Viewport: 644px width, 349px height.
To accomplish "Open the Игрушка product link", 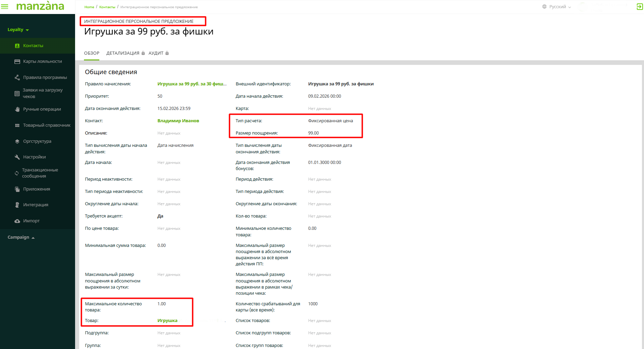I will [167, 321].
